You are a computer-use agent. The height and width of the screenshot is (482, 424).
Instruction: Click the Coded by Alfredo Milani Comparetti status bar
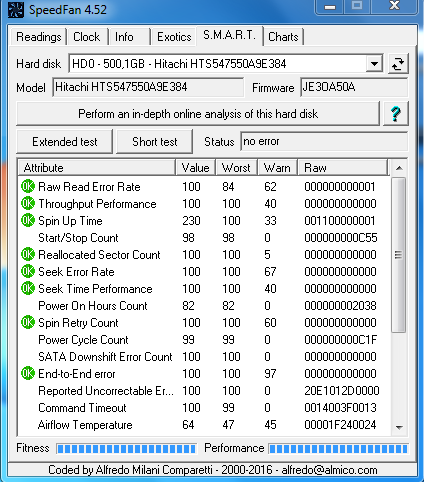(212, 470)
